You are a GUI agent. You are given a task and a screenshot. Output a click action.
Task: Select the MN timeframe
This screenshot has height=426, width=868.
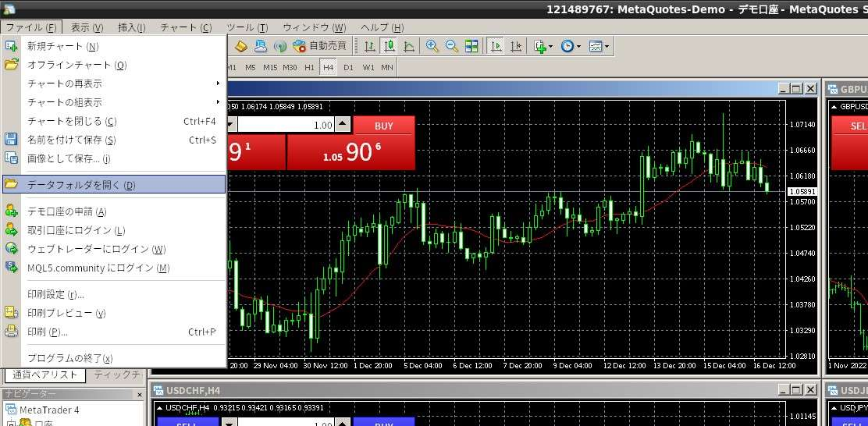(x=387, y=68)
